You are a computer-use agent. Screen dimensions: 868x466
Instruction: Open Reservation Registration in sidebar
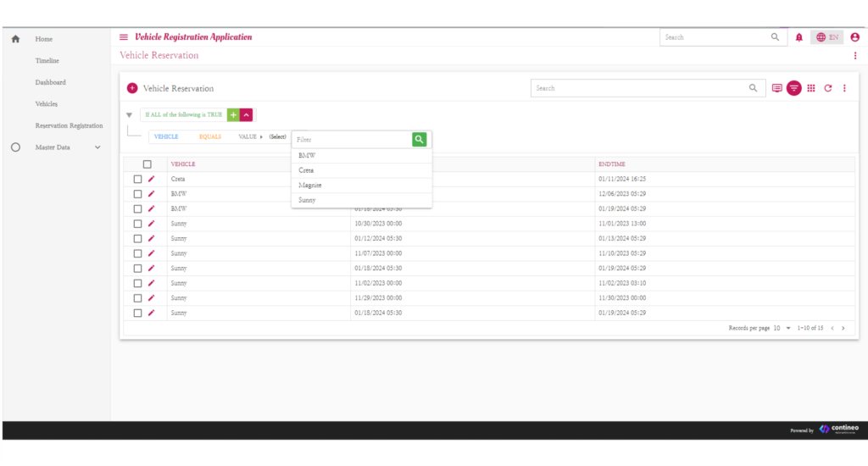coord(70,125)
